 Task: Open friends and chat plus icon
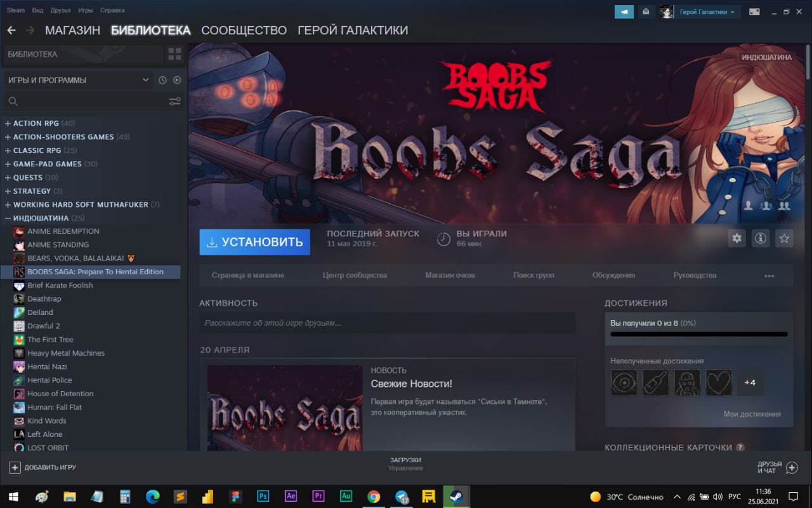pos(792,467)
